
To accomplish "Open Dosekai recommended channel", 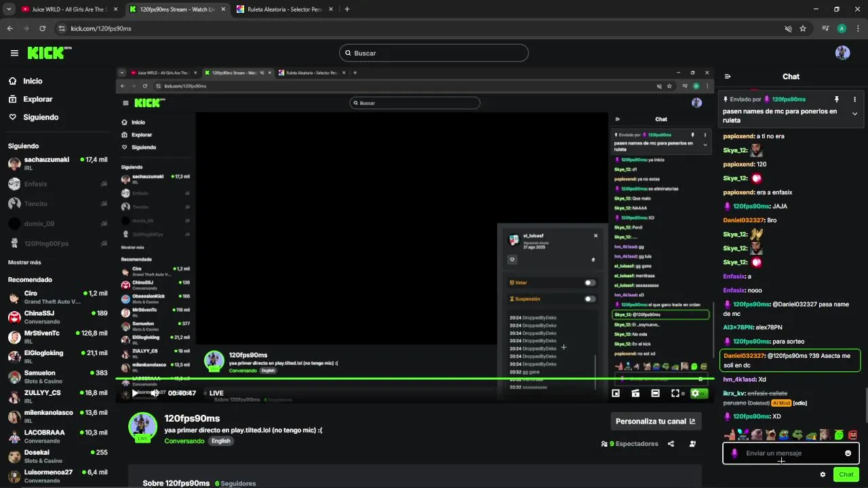I will (x=58, y=456).
